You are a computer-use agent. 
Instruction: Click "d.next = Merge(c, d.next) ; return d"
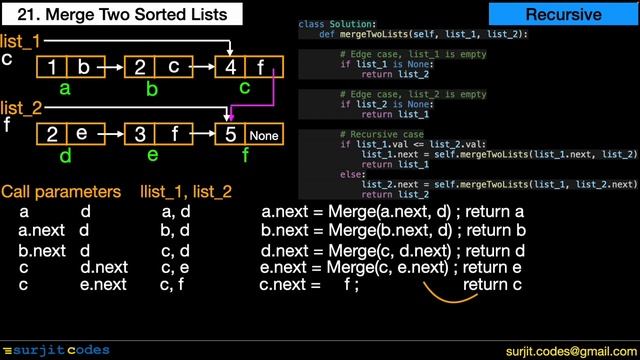click(x=393, y=251)
